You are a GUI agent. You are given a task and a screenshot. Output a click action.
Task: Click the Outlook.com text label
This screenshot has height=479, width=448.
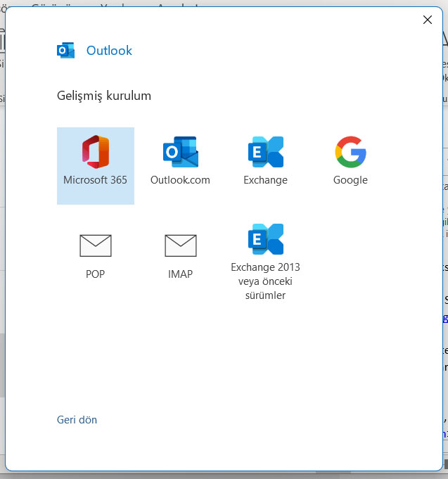pyautogui.click(x=180, y=180)
